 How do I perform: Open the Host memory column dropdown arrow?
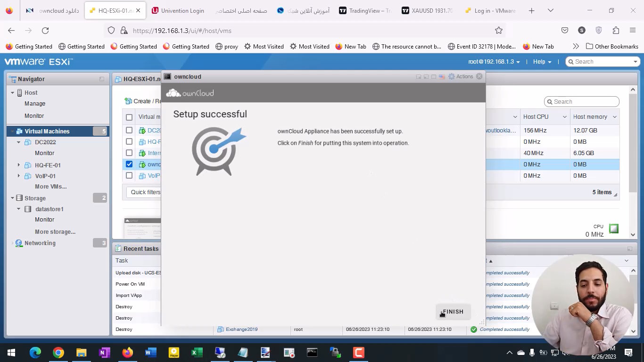[x=614, y=117]
